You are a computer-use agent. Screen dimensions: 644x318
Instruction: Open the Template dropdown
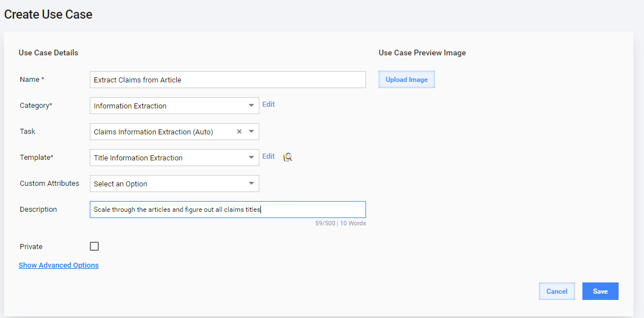pos(174,158)
